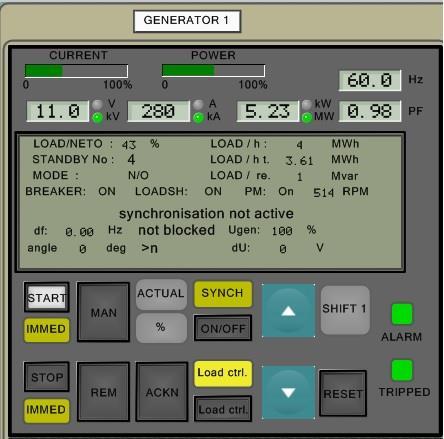444x439 pixels.
Task: Select the kW power unit indicator
Action: coord(307,105)
